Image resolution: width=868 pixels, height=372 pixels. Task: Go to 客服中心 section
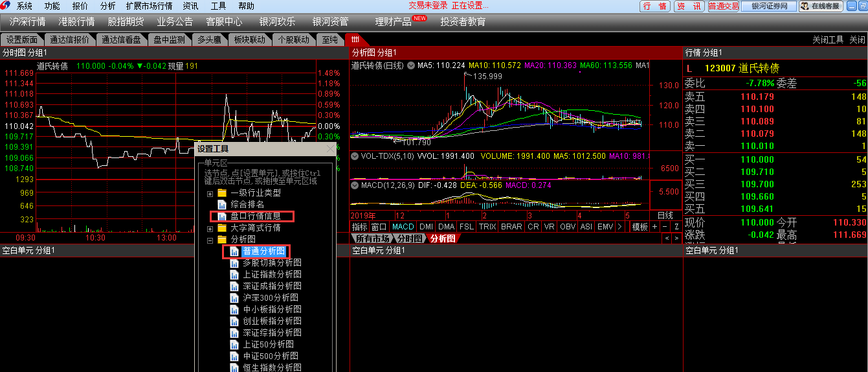coord(224,21)
